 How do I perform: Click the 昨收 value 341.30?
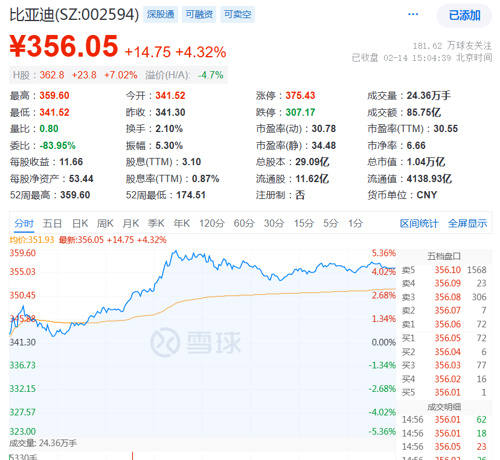pyautogui.click(x=170, y=112)
